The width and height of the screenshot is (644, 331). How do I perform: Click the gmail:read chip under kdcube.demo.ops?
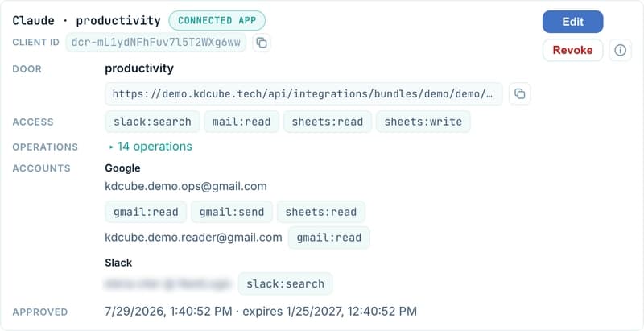pyautogui.click(x=146, y=212)
